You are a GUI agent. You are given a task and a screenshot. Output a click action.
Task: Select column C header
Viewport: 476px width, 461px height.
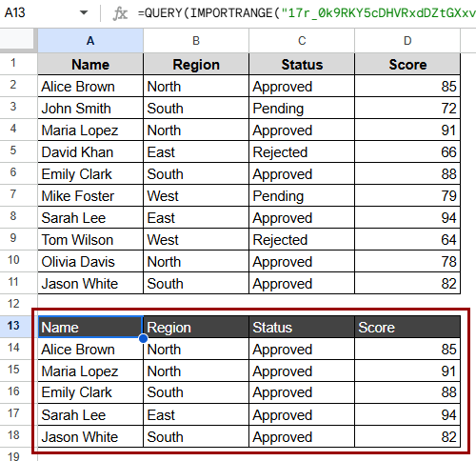302,41
